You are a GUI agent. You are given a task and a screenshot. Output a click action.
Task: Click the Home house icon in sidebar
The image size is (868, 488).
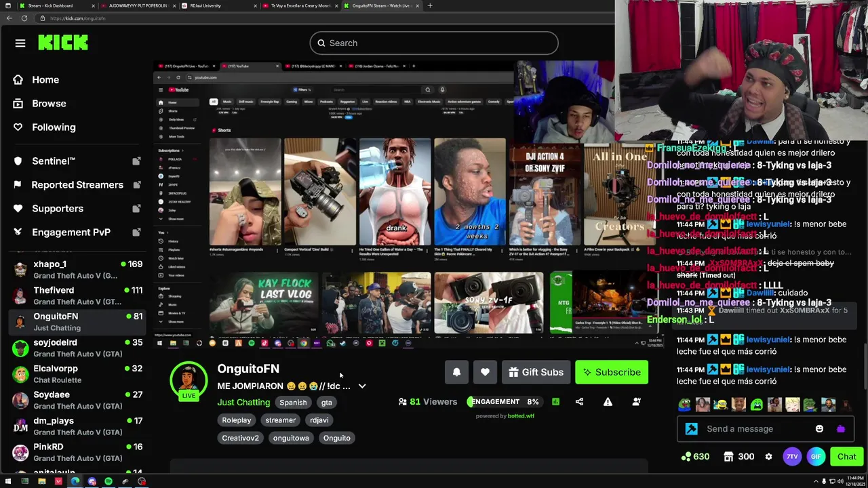coord(18,80)
